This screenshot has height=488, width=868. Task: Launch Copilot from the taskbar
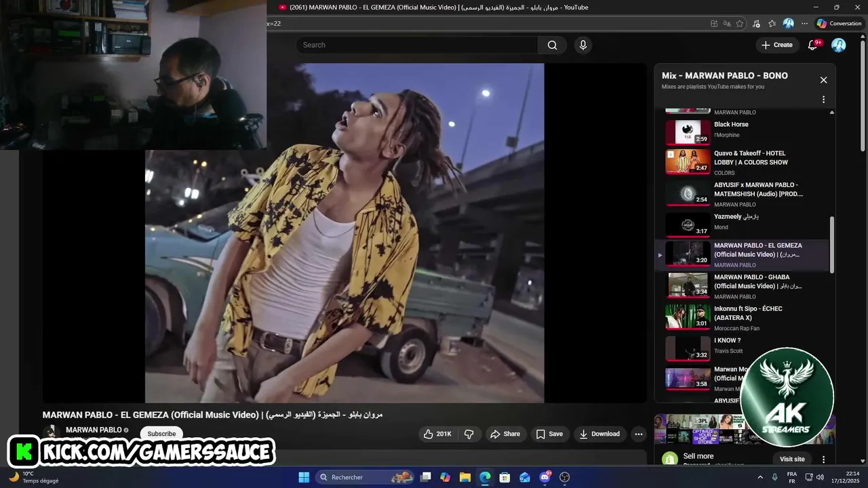pyautogui.click(x=445, y=477)
